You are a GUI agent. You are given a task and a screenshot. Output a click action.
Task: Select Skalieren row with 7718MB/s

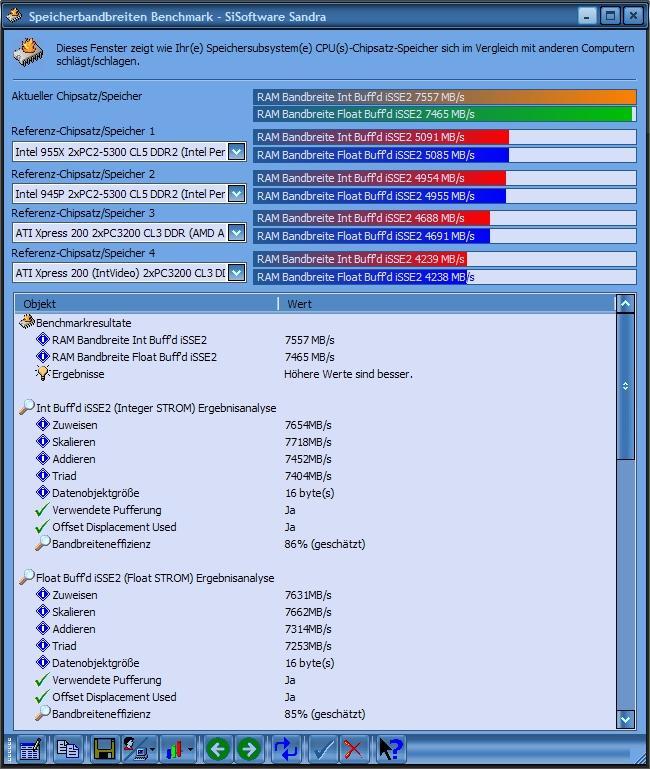(315, 442)
